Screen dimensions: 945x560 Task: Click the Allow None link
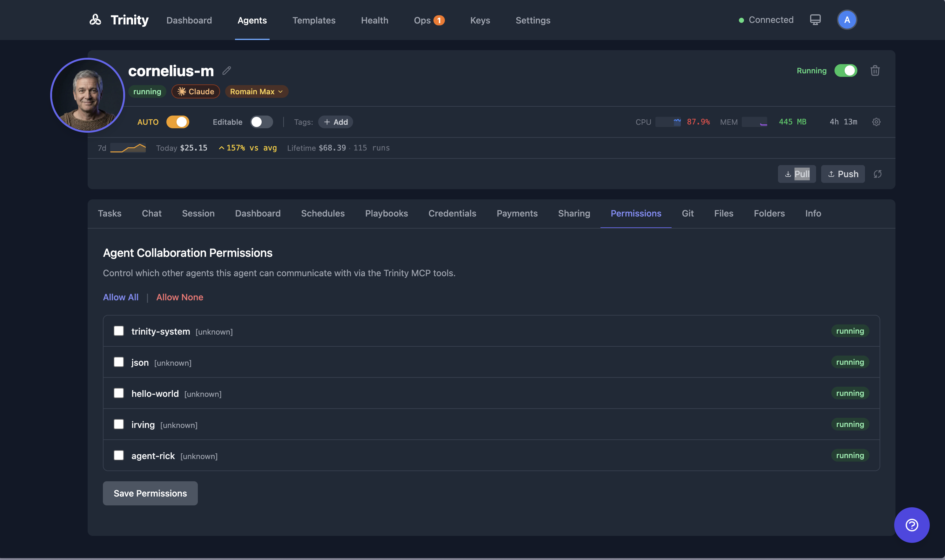pyautogui.click(x=180, y=297)
